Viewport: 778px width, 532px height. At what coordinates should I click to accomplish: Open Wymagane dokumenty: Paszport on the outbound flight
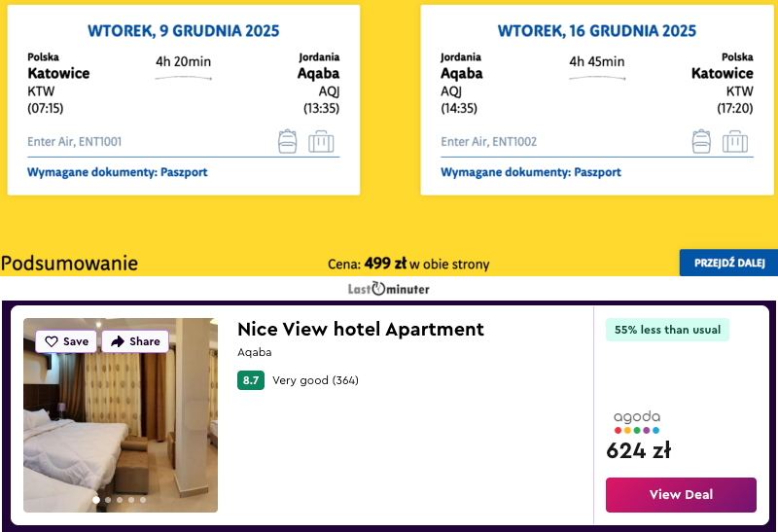coord(118,172)
